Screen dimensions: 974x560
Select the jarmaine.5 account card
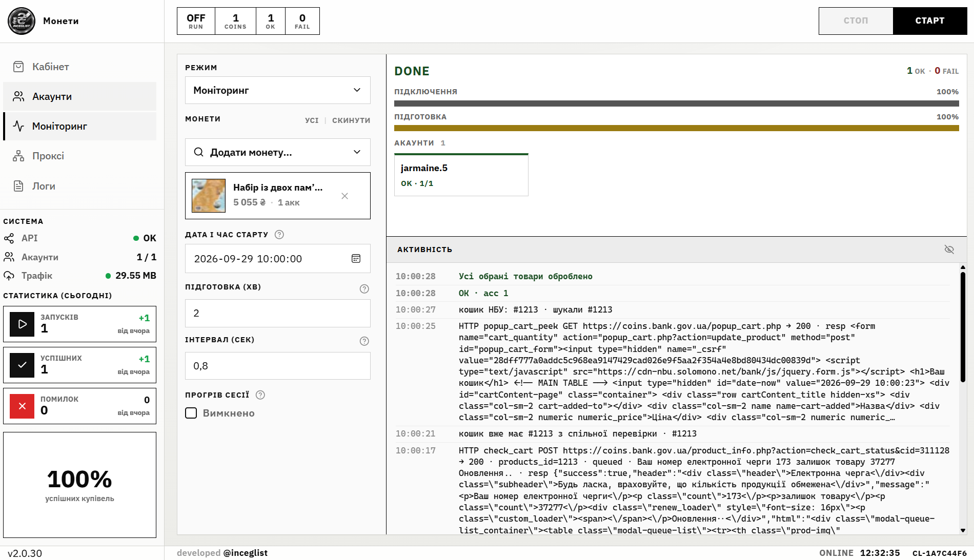pos(461,175)
